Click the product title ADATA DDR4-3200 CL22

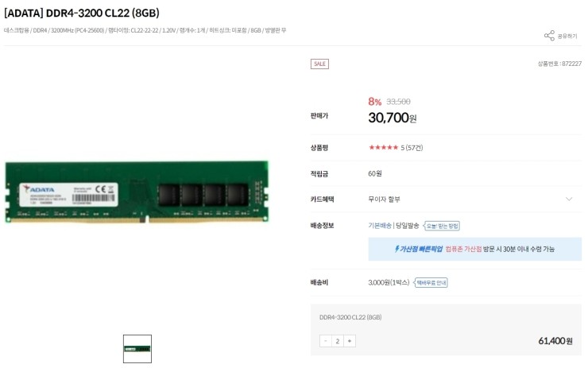[82, 13]
